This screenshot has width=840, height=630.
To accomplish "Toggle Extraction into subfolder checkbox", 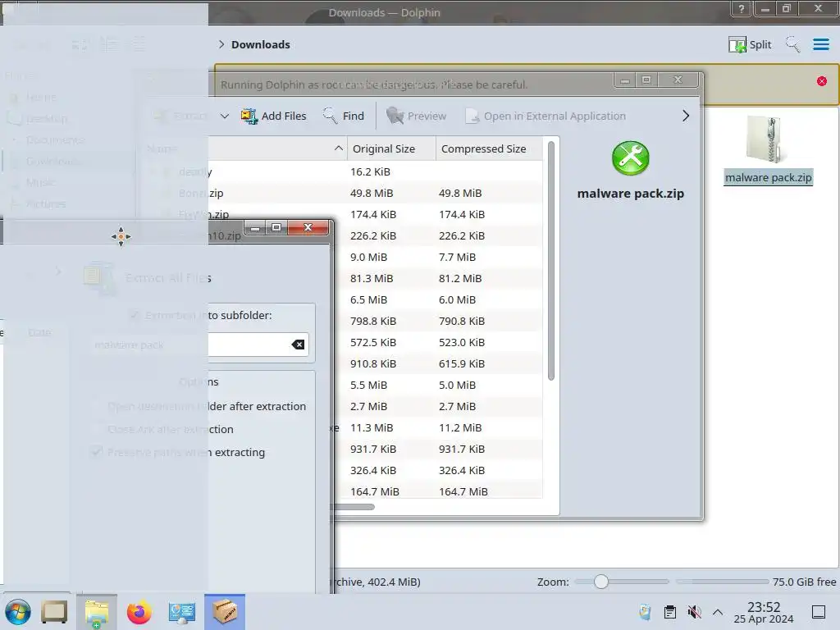I will (135, 315).
